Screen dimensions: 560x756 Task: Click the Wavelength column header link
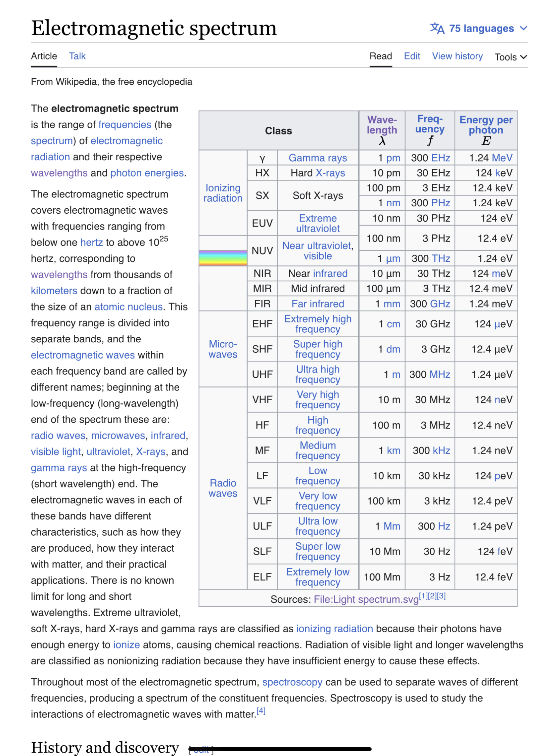click(382, 125)
